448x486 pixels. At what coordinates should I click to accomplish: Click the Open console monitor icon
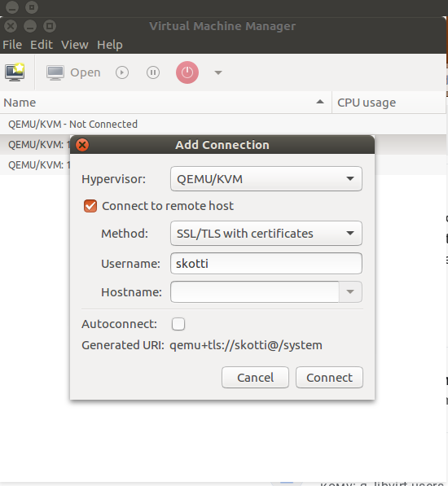[55, 72]
